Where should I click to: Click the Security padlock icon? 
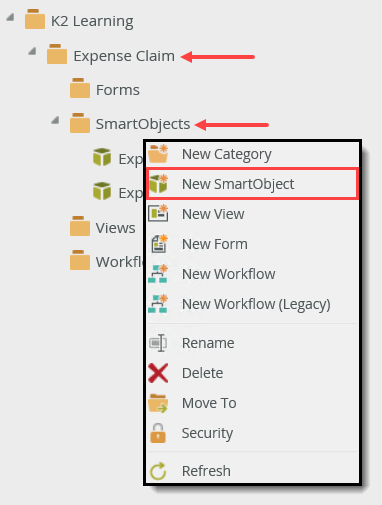158,433
